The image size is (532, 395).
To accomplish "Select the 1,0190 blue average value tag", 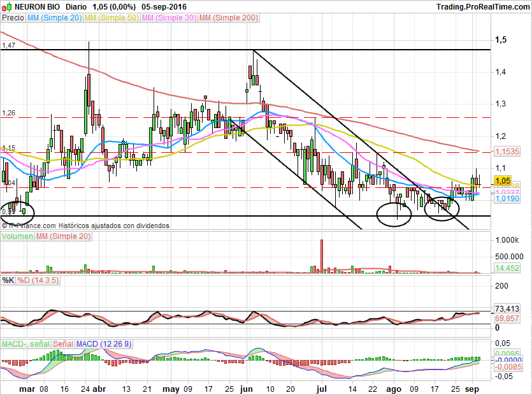I will 507,199.
